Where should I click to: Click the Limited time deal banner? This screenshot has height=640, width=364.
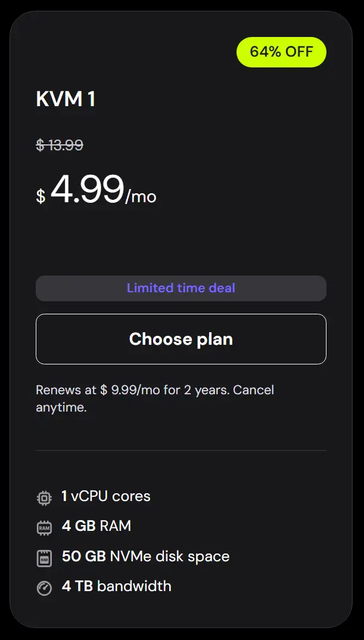pos(181,289)
